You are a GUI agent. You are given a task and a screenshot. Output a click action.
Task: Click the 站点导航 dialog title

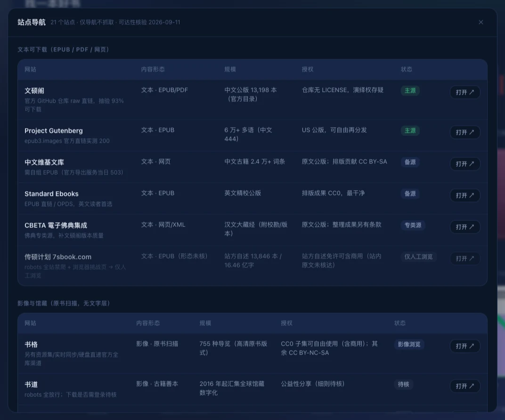point(32,22)
